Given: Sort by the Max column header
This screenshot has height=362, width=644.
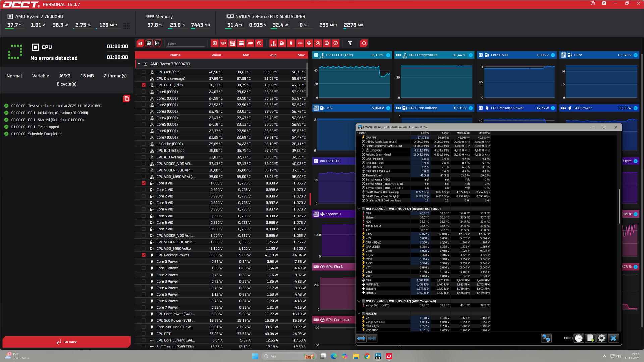Looking at the screenshot, I should 301,55.
